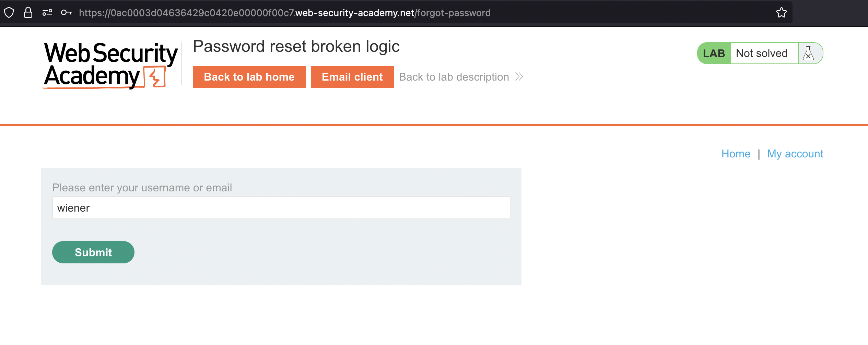Click the 'Please enter your username' label
868x345 pixels.
(x=142, y=188)
